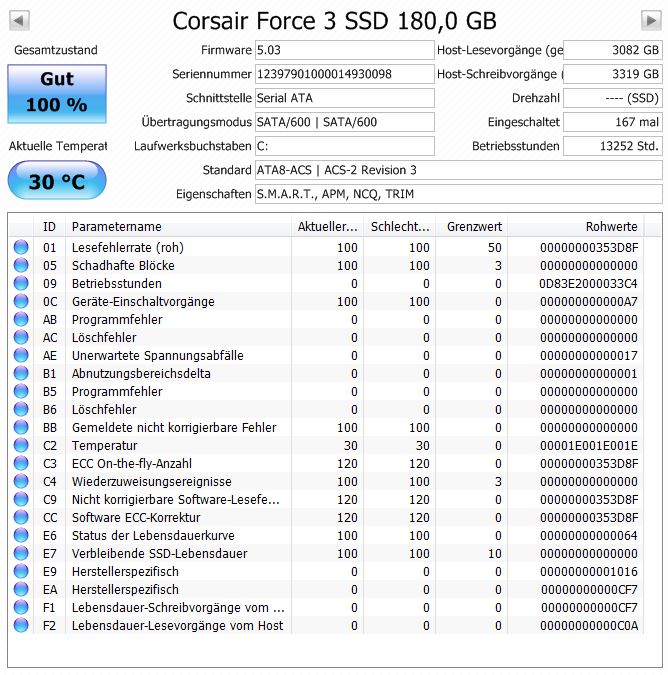Click status orb of row ID B5

tap(21, 391)
